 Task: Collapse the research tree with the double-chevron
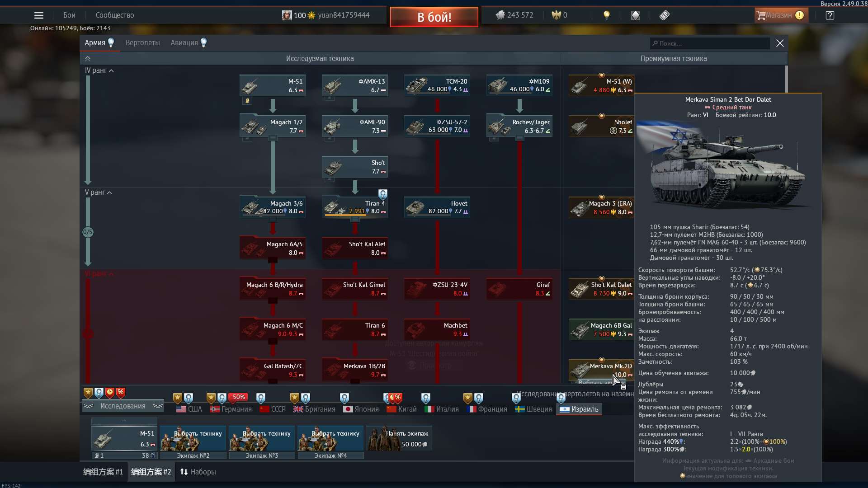click(x=88, y=59)
